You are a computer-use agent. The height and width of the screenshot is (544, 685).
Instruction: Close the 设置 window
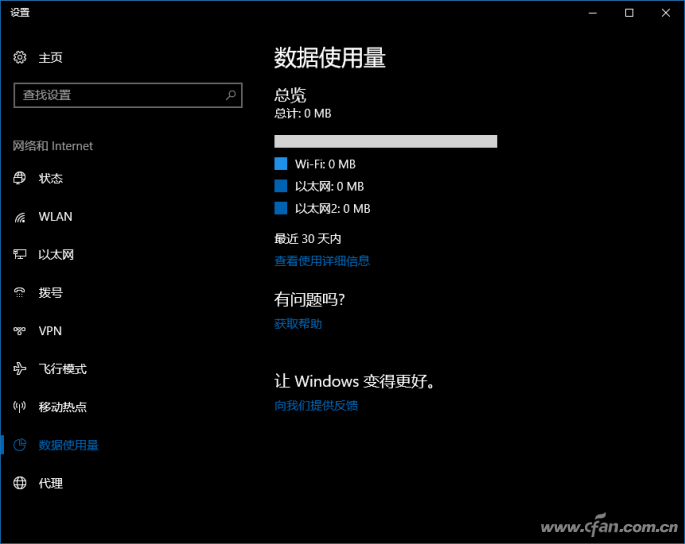click(x=665, y=13)
